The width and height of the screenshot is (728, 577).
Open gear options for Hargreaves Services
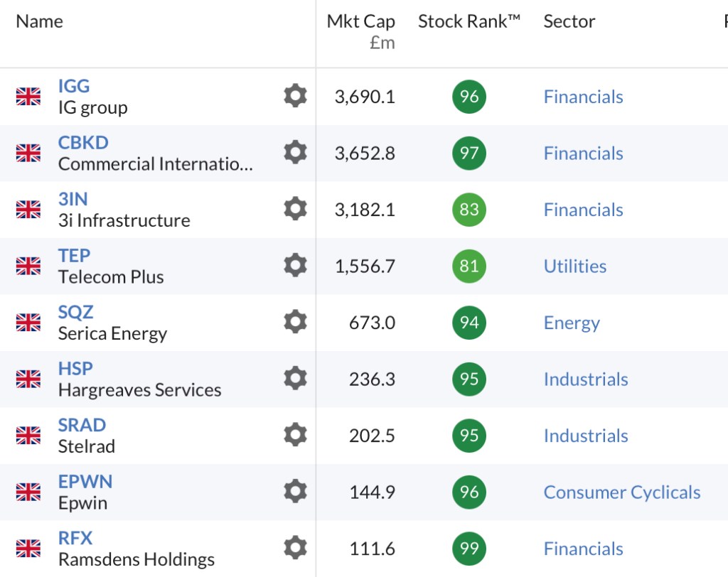click(295, 378)
